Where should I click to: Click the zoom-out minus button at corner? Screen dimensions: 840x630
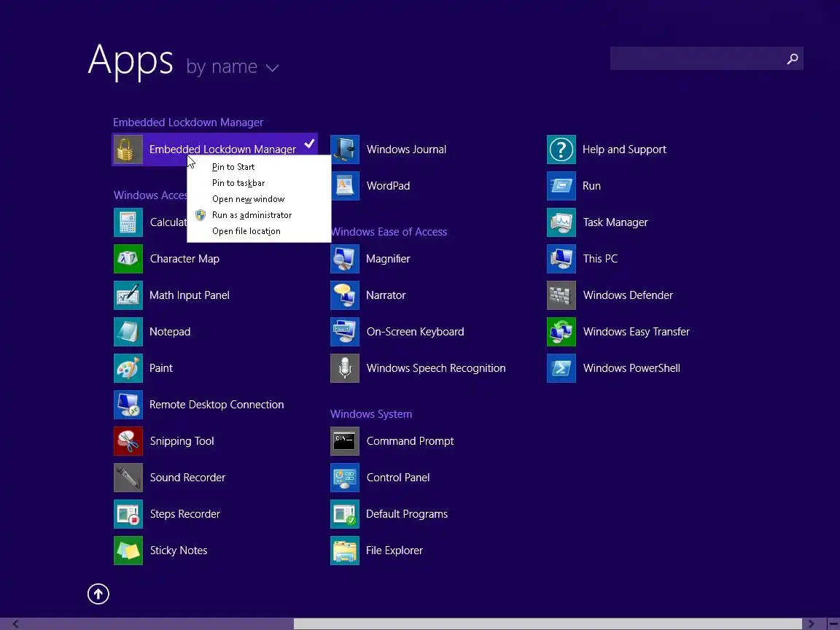833,623
